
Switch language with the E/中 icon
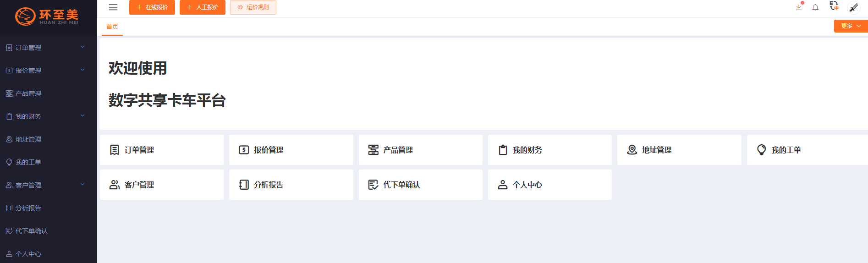point(834,6)
